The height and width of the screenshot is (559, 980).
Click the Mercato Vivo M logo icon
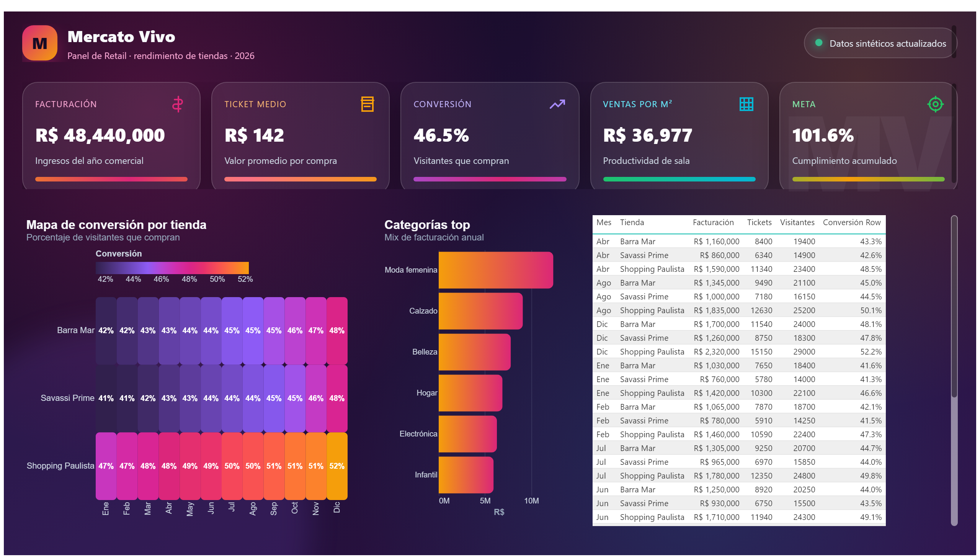tap(39, 43)
